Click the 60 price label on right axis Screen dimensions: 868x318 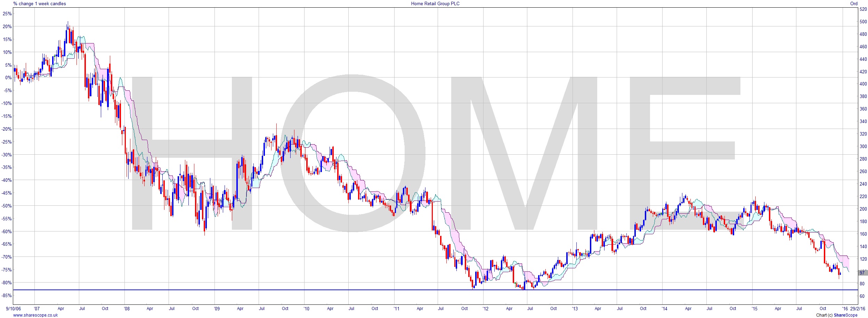coord(862,296)
